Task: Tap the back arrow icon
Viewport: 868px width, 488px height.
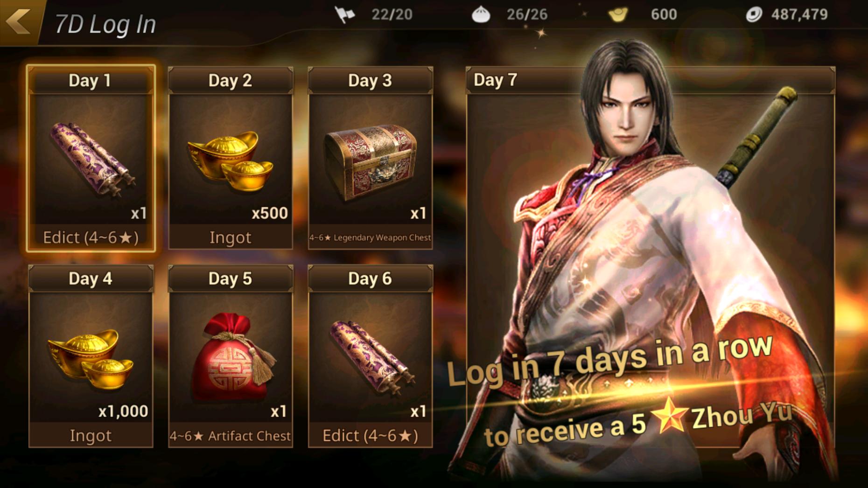Action: 19,21
